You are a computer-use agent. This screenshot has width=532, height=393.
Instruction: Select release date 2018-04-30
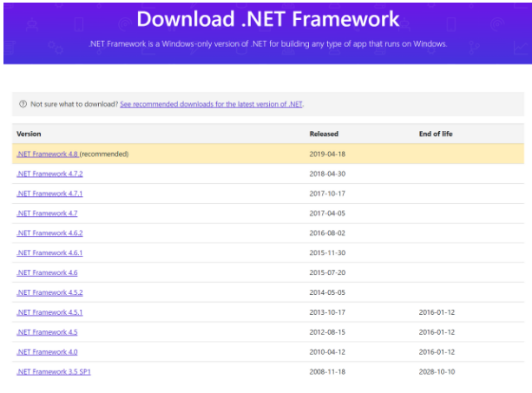point(327,174)
